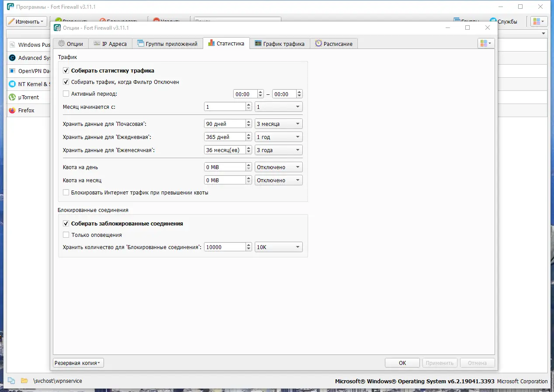Screen dimensions: 554x392
Task: Click the 365 дней value field
Action: point(225,137)
